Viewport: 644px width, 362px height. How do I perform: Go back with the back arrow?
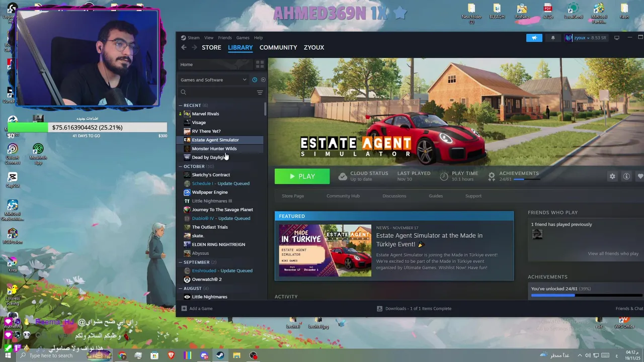(184, 47)
